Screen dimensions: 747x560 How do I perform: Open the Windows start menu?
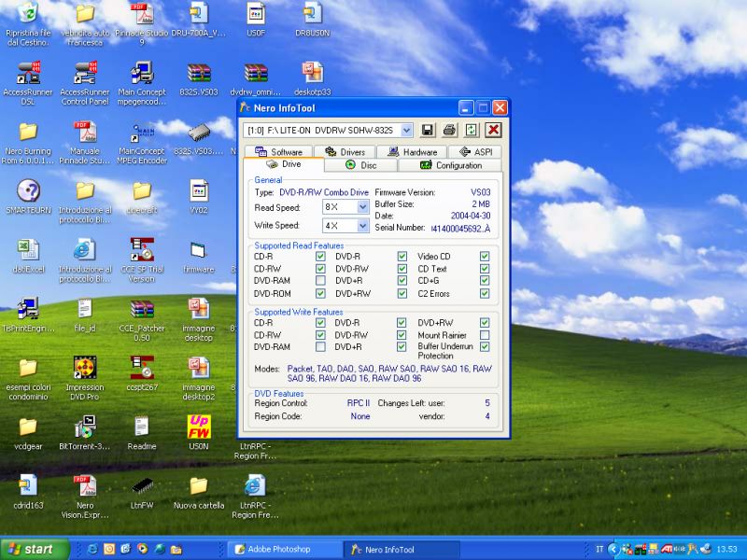pyautogui.click(x=35, y=549)
